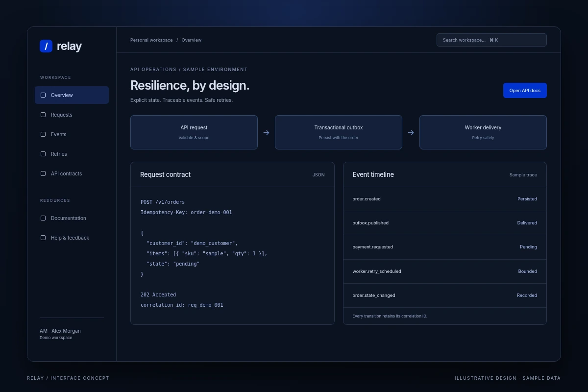Click the correlation_id: req_demo_001 line
This screenshot has width=588, height=392.
[x=182, y=305]
